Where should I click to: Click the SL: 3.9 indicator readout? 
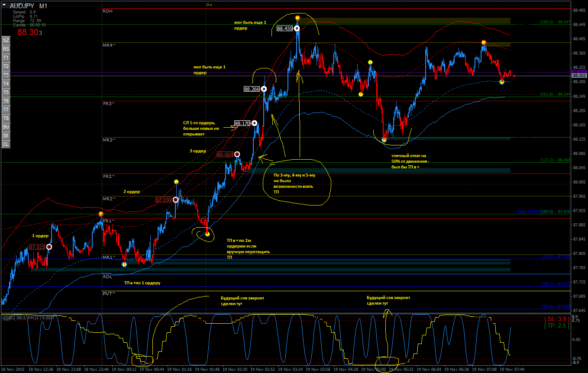point(556,319)
